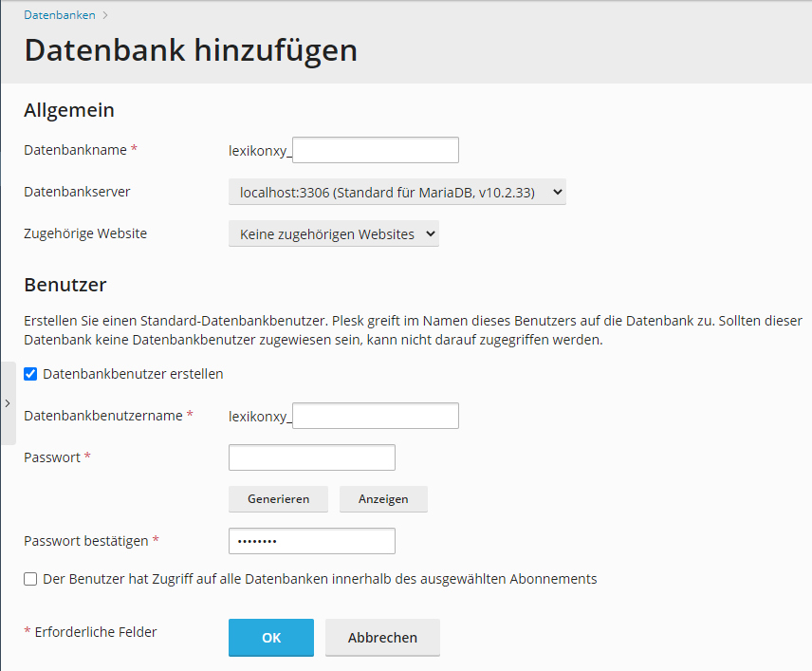Enable user access to all databases checkbox
This screenshot has height=671, width=812.
[x=31, y=579]
